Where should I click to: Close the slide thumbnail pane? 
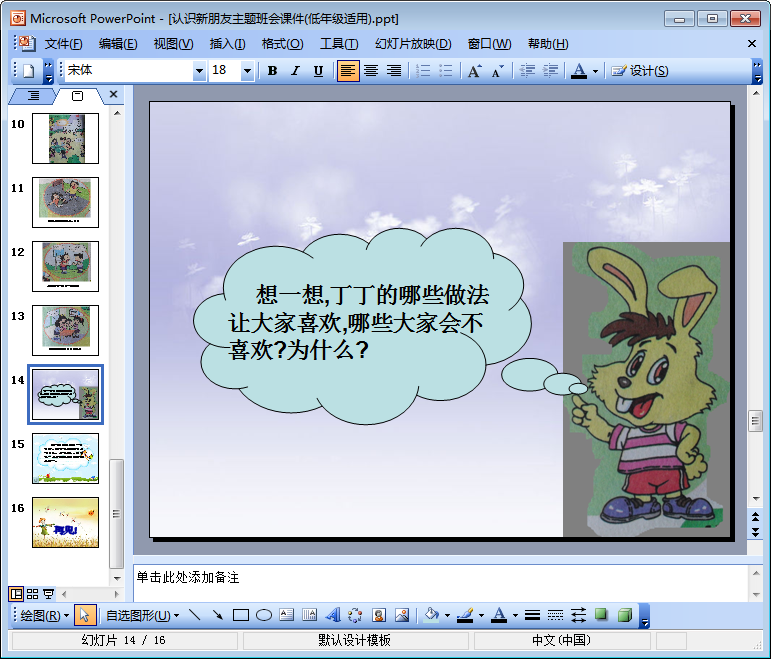[x=114, y=94]
